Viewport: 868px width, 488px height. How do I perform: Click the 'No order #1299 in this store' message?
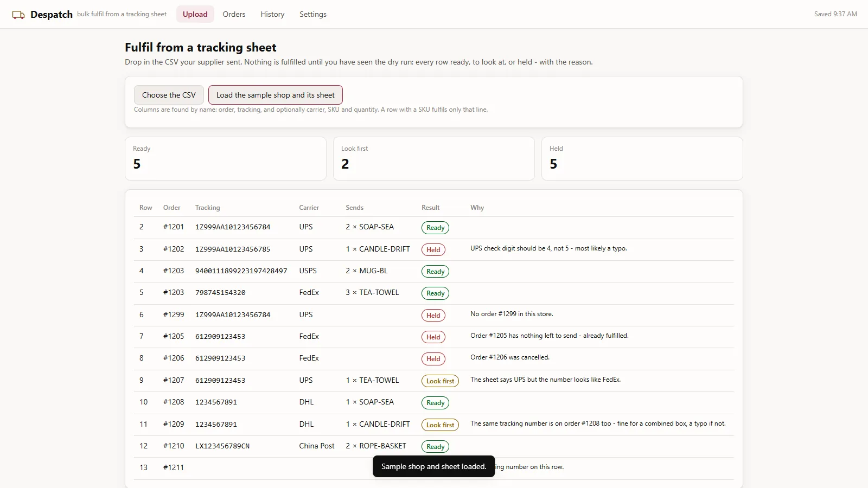pyautogui.click(x=512, y=314)
